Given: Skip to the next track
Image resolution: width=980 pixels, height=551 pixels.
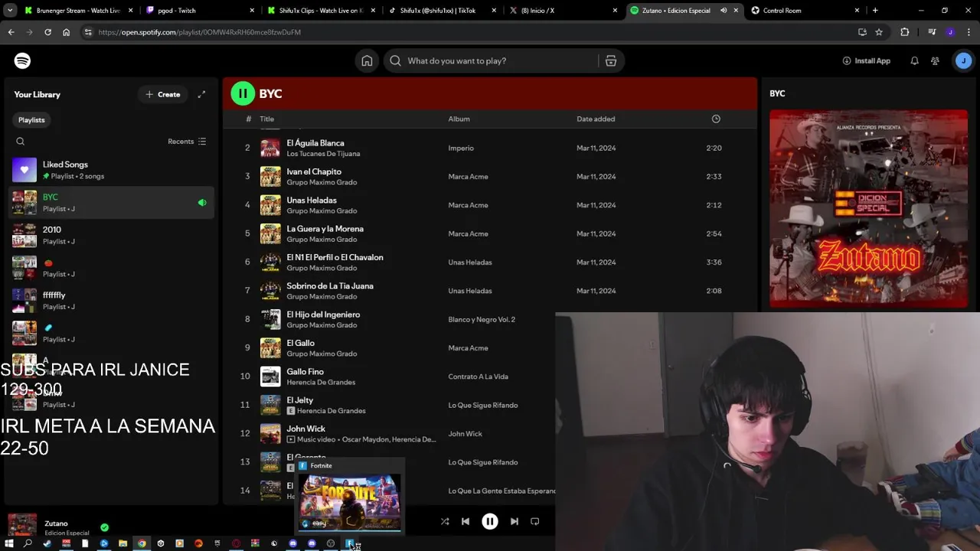Looking at the screenshot, I should tap(514, 521).
